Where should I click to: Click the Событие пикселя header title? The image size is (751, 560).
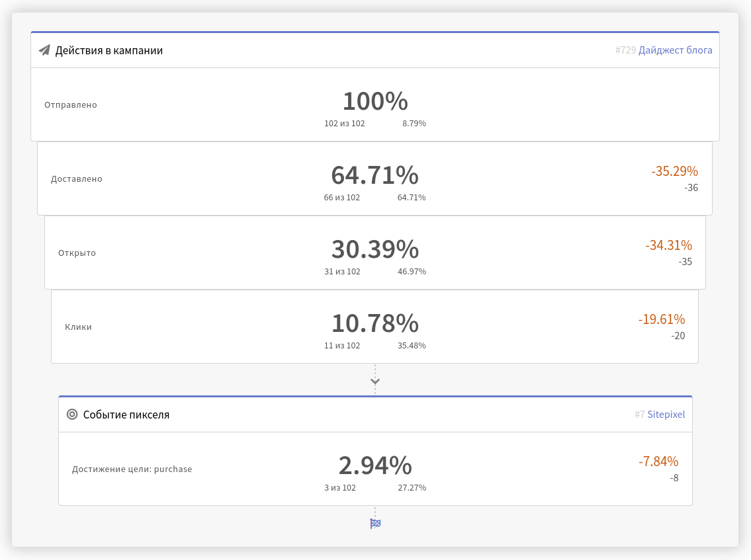point(126,415)
